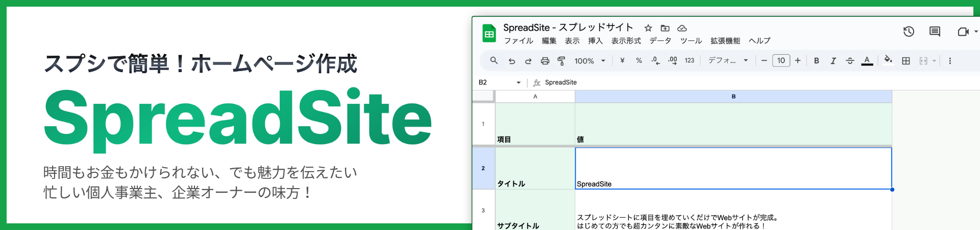Open the 表示形式 menu
Viewport: 980px width, 230px height.
tap(626, 41)
